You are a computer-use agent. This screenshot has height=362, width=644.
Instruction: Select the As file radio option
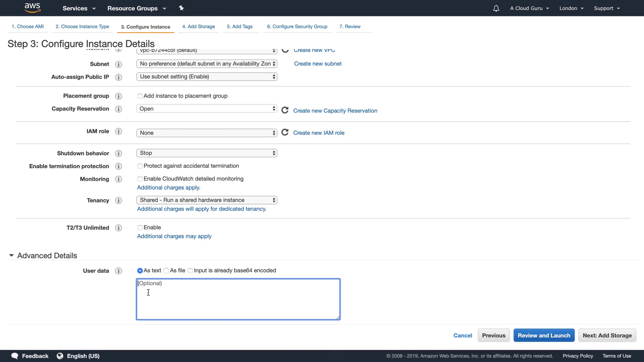point(166,271)
